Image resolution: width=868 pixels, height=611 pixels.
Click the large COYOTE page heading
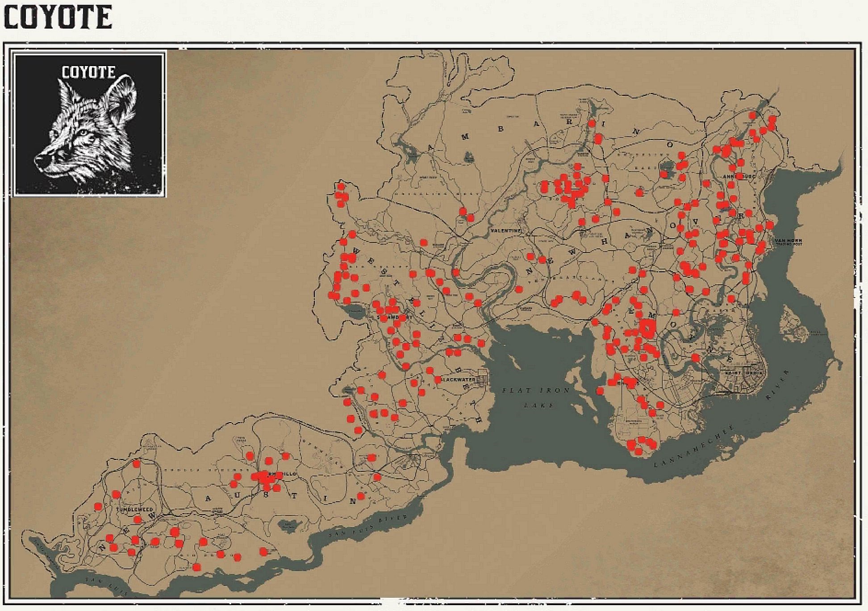tap(58, 18)
